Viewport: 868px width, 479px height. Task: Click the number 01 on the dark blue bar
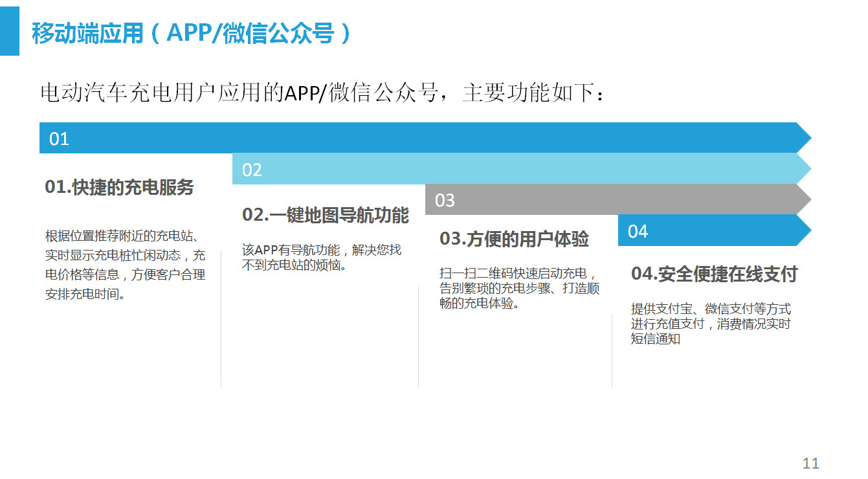pos(59,139)
